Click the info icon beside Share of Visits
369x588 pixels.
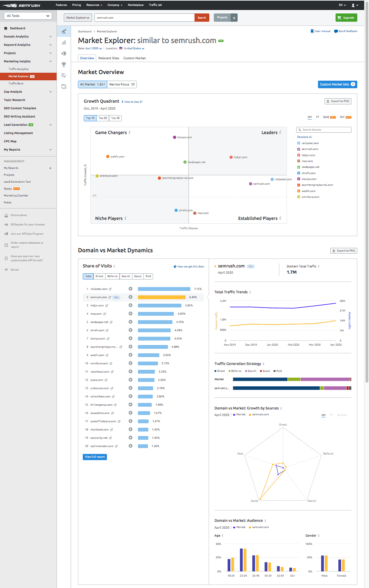coord(114,266)
